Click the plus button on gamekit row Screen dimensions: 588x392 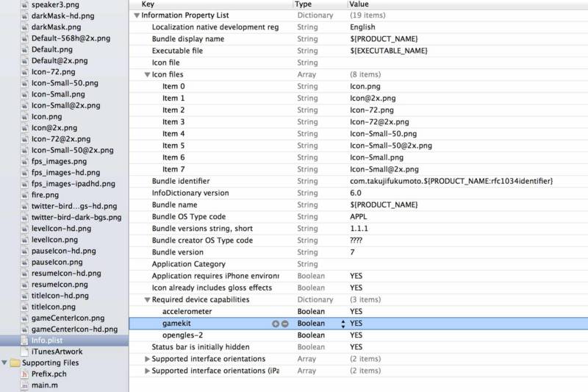pyautogui.click(x=276, y=324)
